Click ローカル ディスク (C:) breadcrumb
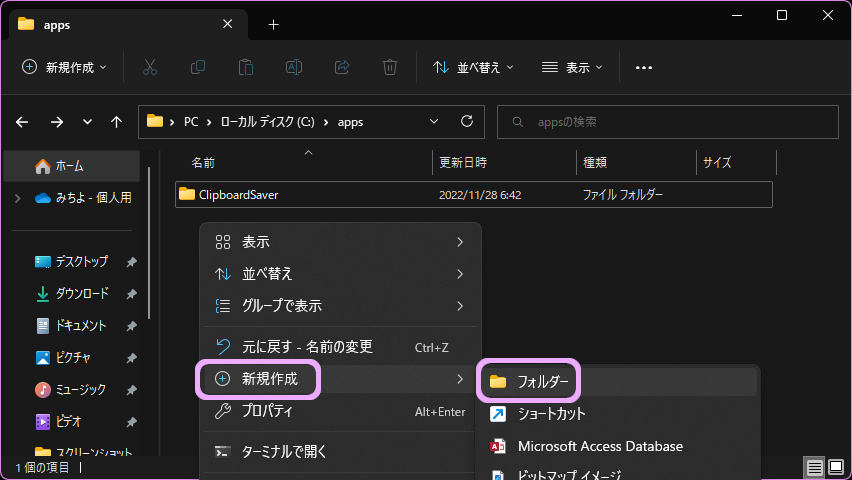The height and width of the screenshot is (480, 852). pos(267,122)
